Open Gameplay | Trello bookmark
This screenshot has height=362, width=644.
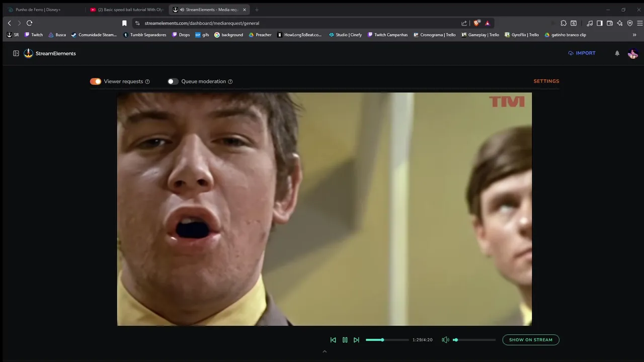[x=480, y=35]
